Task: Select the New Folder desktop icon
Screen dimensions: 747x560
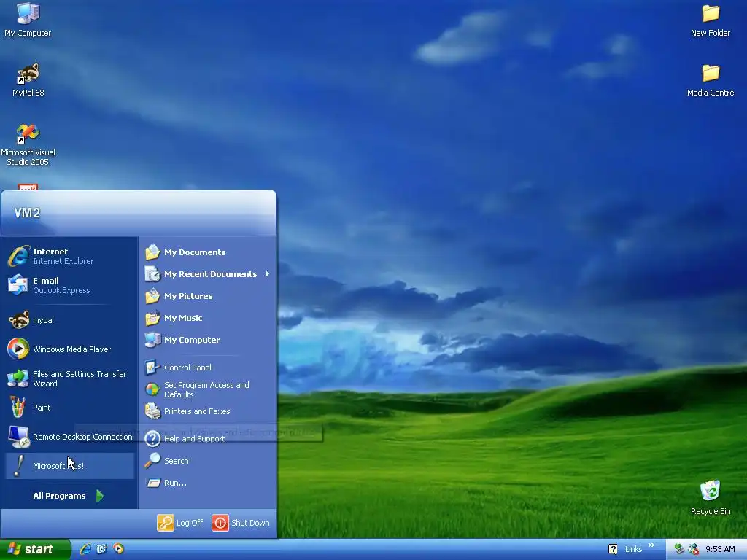Action: coord(711,20)
